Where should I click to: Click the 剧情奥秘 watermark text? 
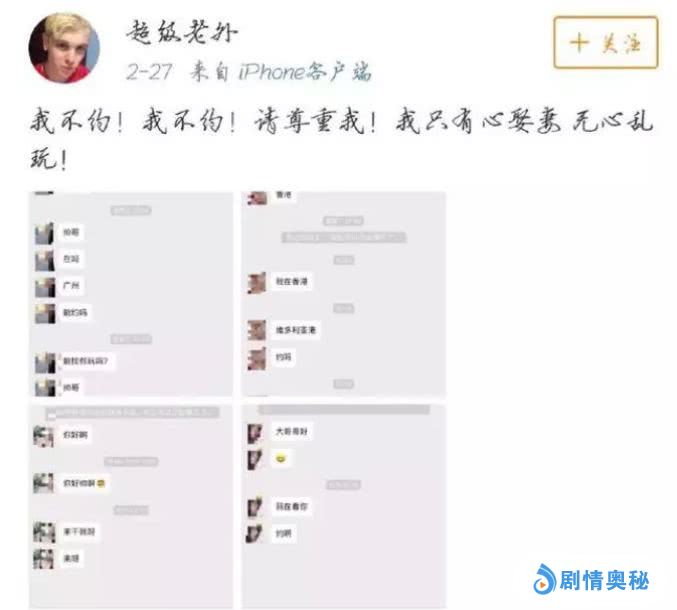pyautogui.click(x=604, y=580)
